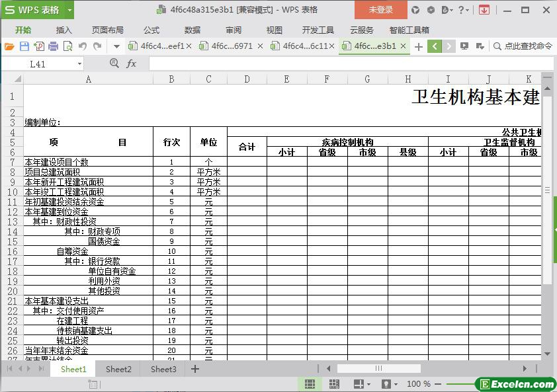Open the 页面布局 ribbon tab

[x=107, y=30]
